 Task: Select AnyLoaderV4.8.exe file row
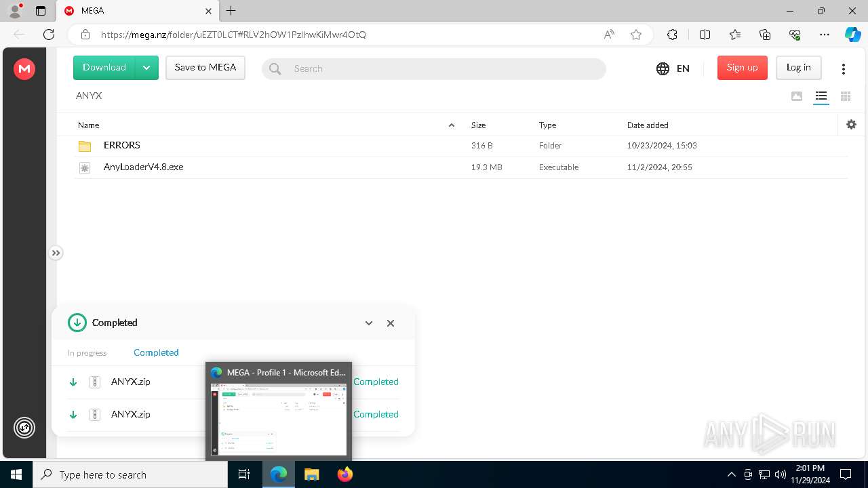[460, 167]
